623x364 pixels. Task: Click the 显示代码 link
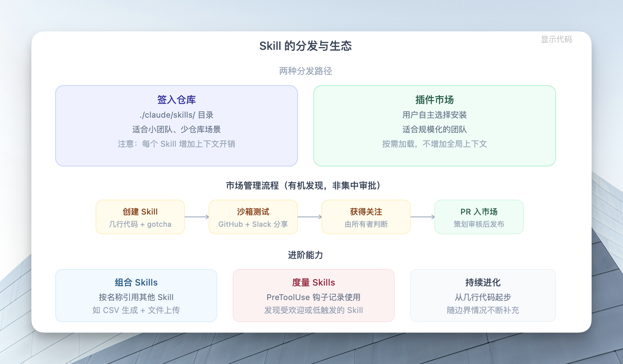coord(556,39)
